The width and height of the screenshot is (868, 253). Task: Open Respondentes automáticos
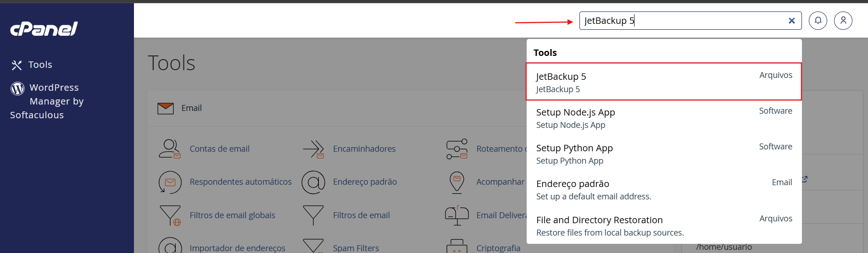coord(240,182)
